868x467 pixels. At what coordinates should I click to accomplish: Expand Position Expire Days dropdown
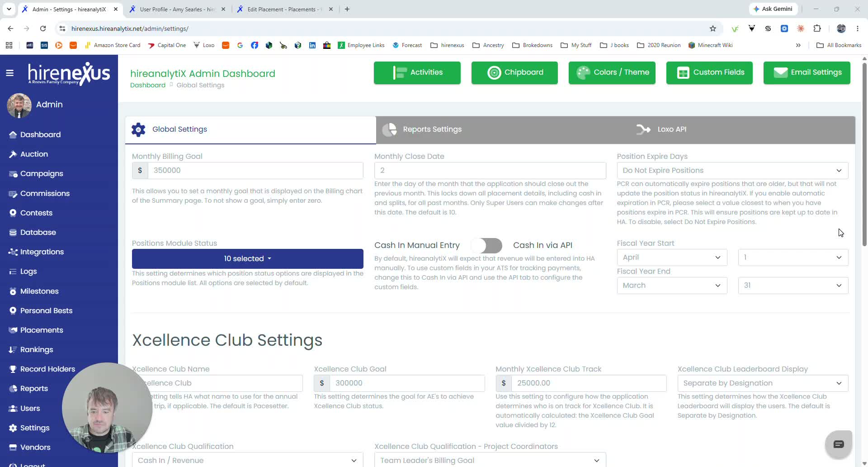tap(732, 171)
